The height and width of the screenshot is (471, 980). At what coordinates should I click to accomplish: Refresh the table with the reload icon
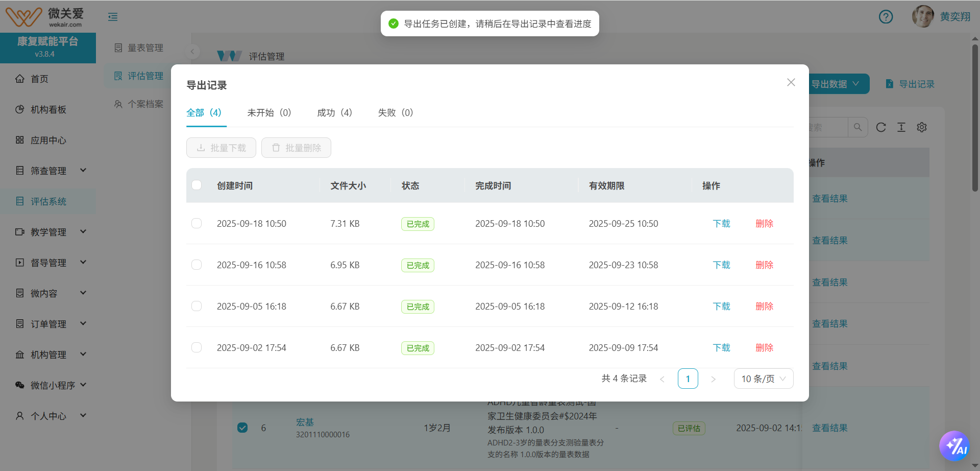tap(880, 127)
